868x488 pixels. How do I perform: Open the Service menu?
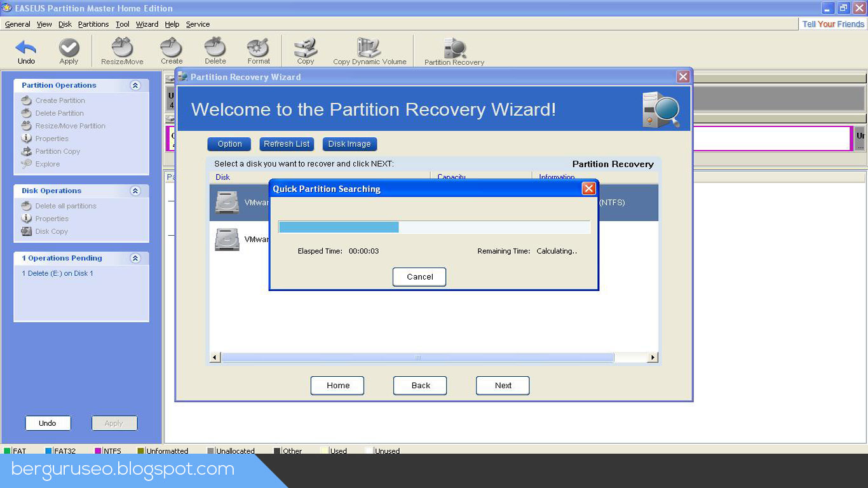tap(198, 24)
